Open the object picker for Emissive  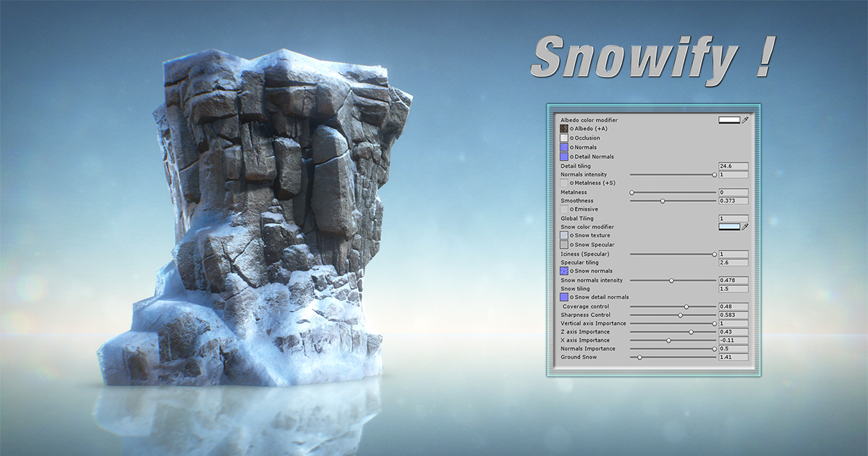coord(571,208)
